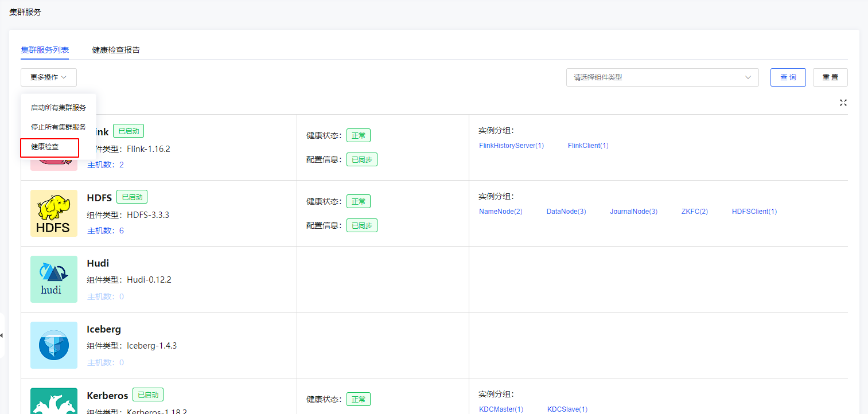868x414 pixels.
Task: Click the 已启动 tag beside Kerberos
Action: point(148,395)
